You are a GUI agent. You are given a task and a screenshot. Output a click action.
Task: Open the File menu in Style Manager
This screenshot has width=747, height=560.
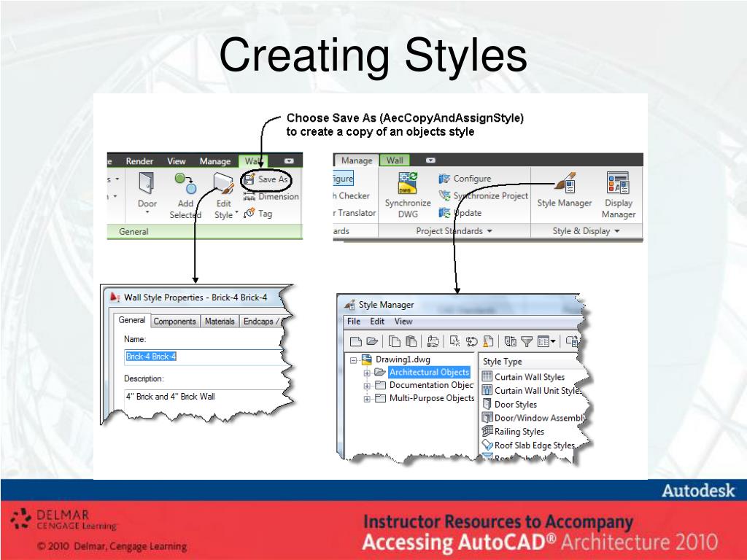354,322
